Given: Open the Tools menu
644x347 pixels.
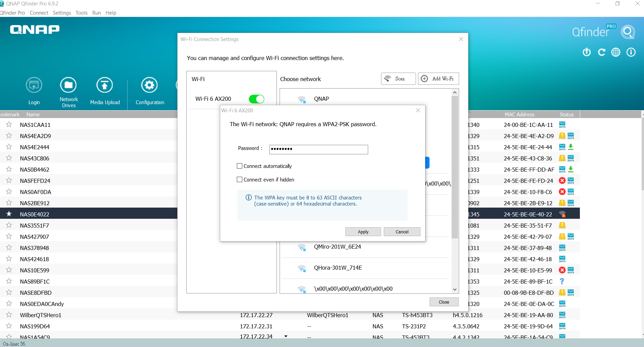Looking at the screenshot, I should point(81,13).
